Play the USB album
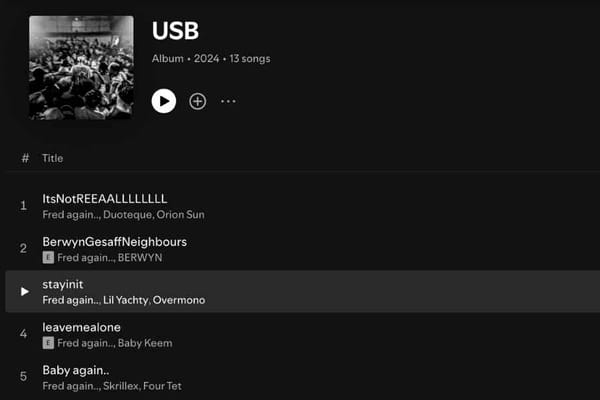The width and height of the screenshot is (600, 400). 164,100
